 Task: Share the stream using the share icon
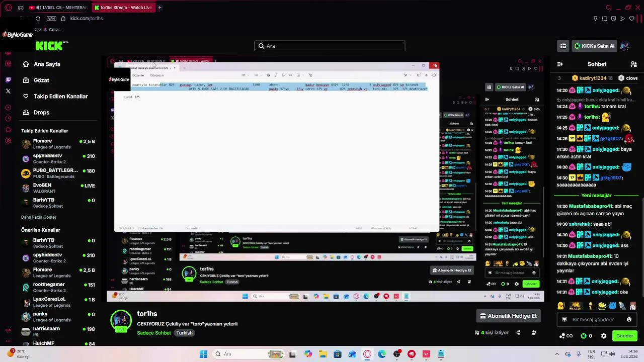[x=518, y=332]
